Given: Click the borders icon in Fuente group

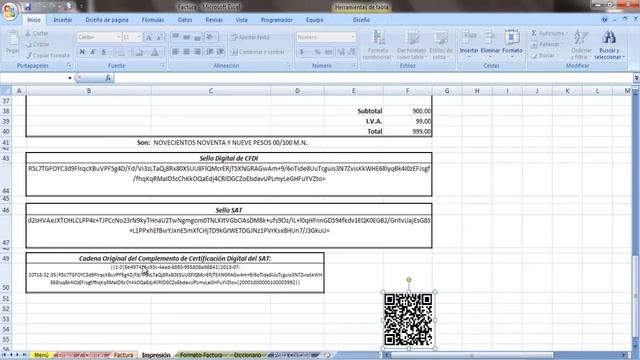Looking at the screenshot, I should click(x=122, y=52).
